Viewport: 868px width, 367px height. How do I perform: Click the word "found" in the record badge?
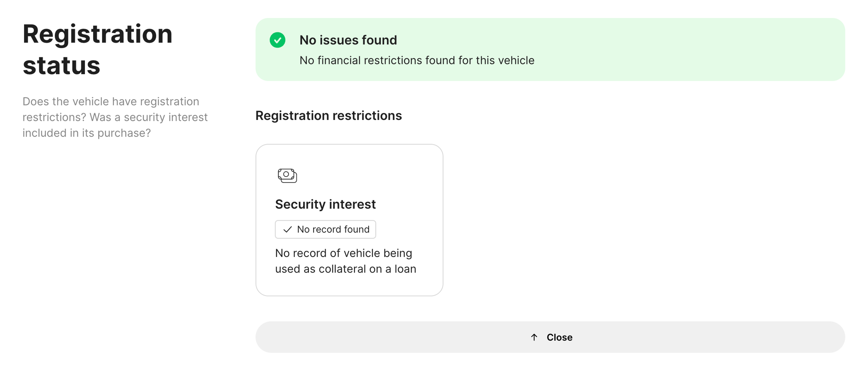click(356, 230)
